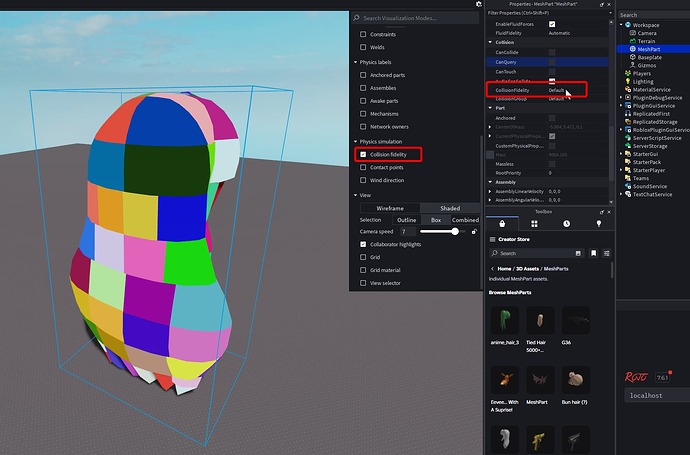Click the Baseplate part icon in Explorer
Screen dimensions: 690x455
tap(633, 57)
